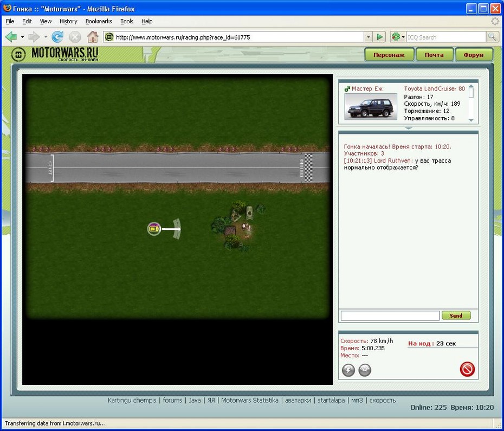The width and height of the screenshot is (504, 431).
Task: Open the forums footer link
Action: pyautogui.click(x=172, y=401)
